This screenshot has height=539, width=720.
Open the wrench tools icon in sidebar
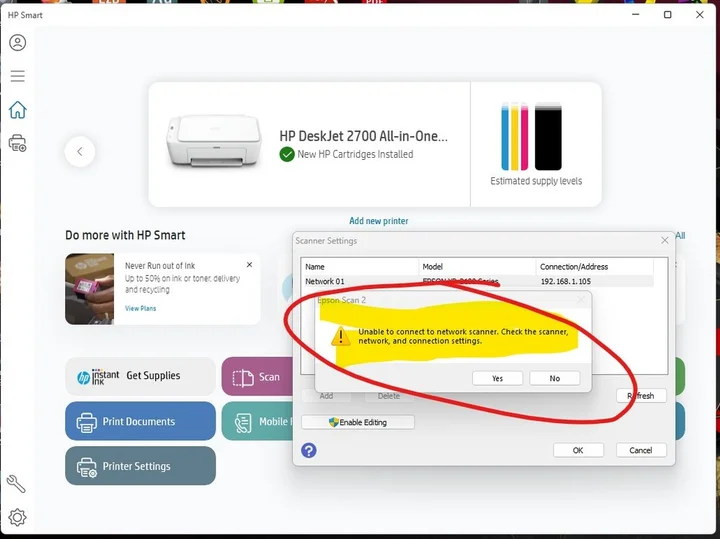pyautogui.click(x=16, y=484)
